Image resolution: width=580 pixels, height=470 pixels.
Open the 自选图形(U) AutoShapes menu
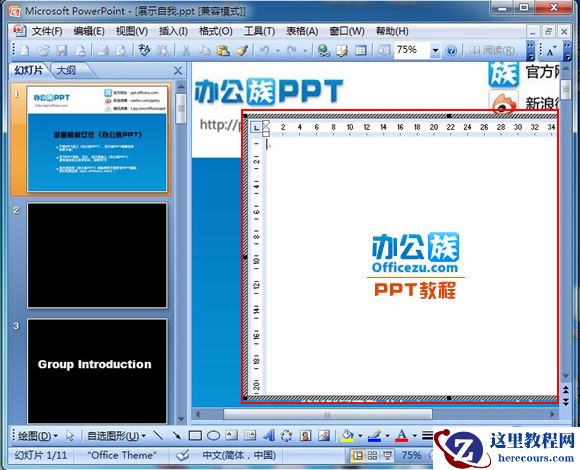[x=116, y=436]
